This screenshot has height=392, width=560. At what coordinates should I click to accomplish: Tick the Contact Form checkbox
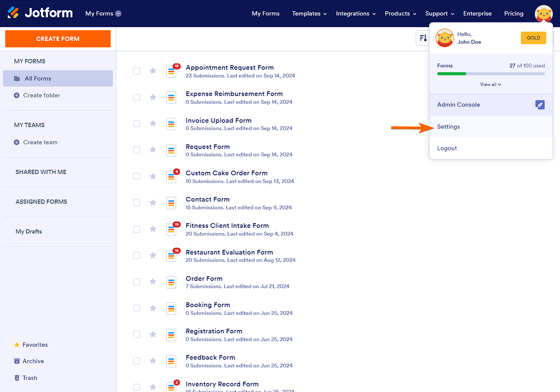[x=137, y=202]
